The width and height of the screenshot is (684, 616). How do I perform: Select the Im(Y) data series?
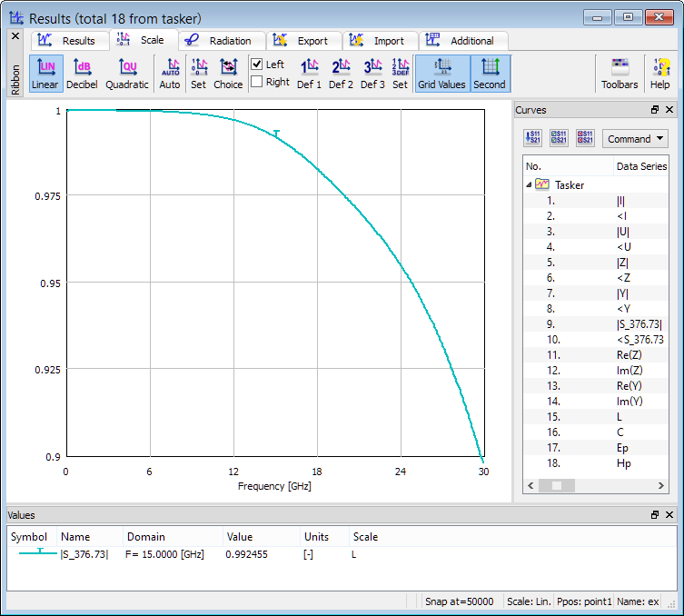628,401
